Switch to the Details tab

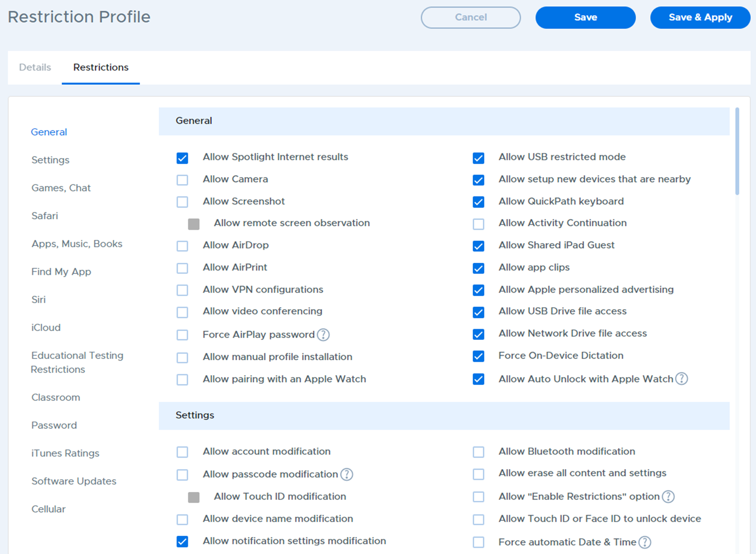point(35,67)
